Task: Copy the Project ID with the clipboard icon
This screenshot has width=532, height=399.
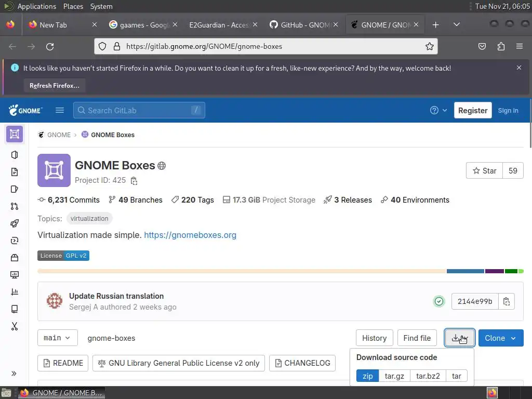Action: (134, 181)
